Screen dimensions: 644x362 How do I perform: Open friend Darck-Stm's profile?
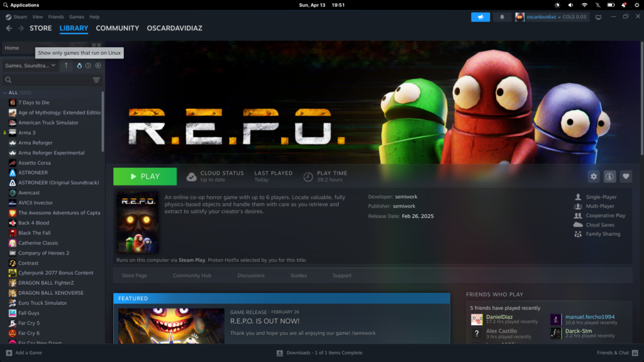[579, 331]
